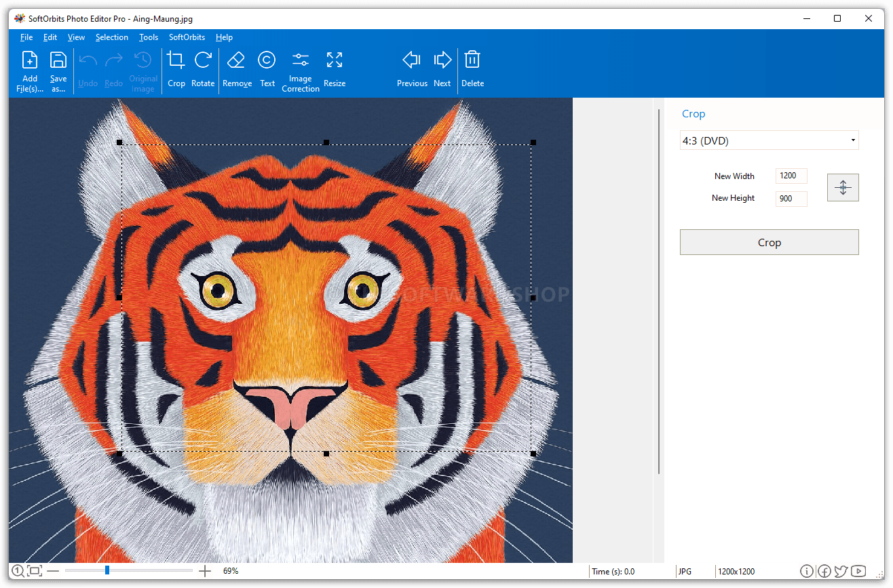Click the Save as toolbar icon

[x=58, y=60]
